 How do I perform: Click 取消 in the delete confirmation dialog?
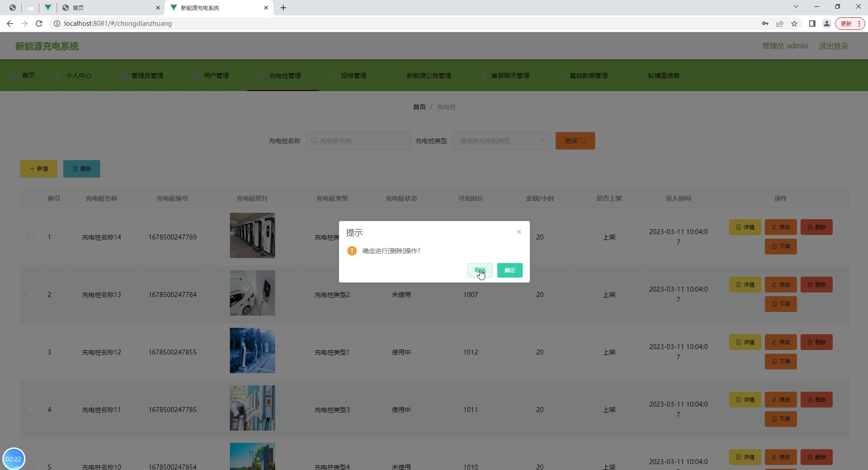coord(480,270)
